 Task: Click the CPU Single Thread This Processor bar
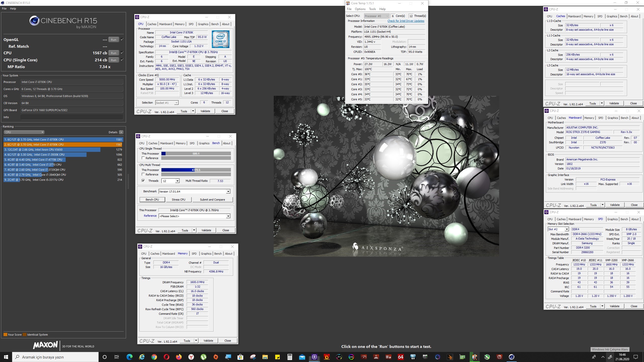pos(196,154)
